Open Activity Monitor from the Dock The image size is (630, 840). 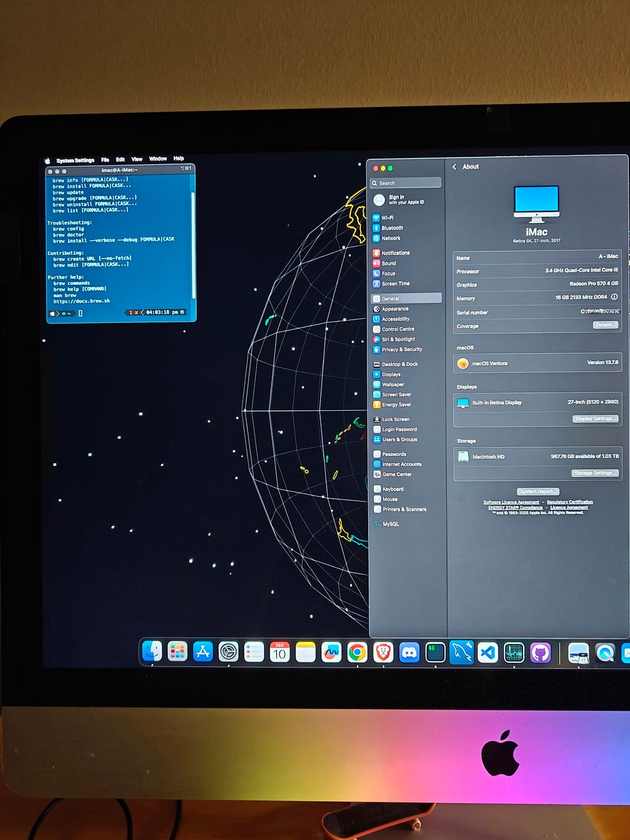514,652
